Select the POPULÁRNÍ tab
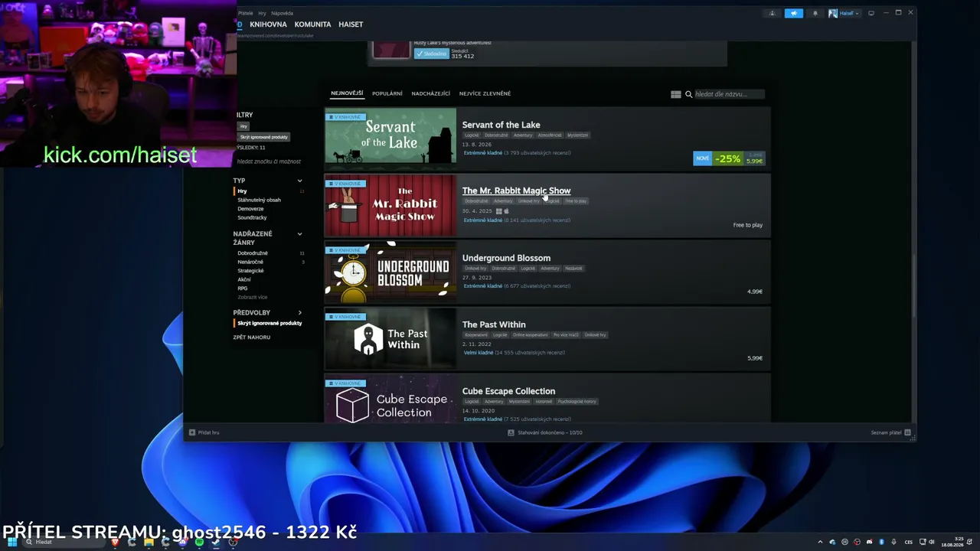 coord(387,93)
